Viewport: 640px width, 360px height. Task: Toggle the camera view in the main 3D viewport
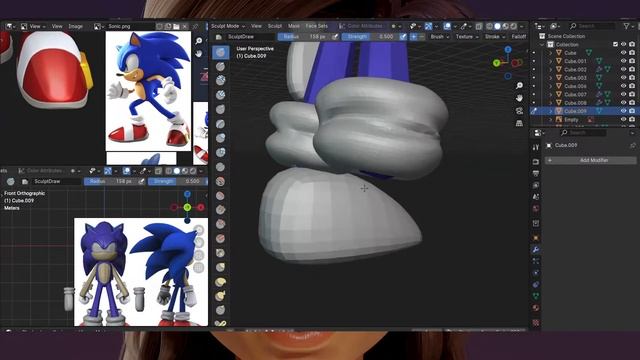pyautogui.click(x=519, y=111)
